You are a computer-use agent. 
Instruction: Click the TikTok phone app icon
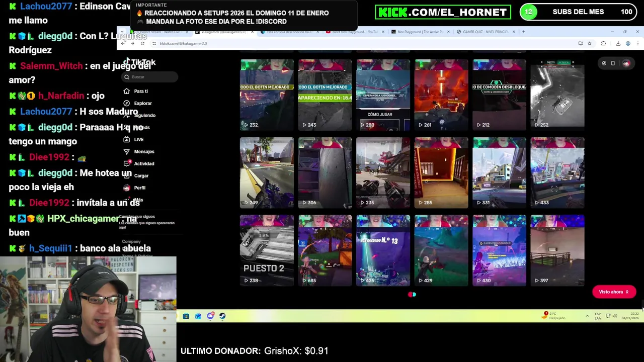613,63
